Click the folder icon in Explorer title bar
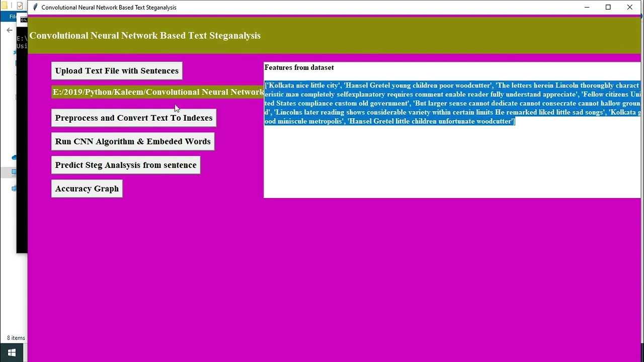 (x=5, y=6)
